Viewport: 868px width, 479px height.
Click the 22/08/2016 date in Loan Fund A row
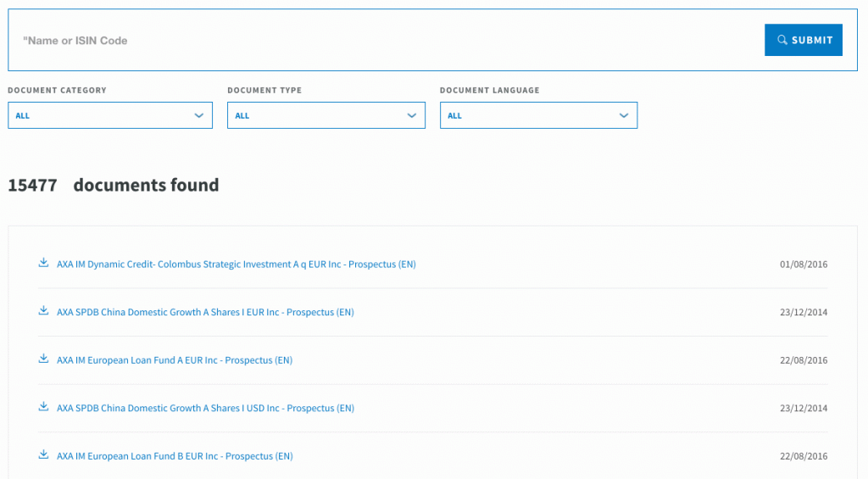[x=804, y=360]
